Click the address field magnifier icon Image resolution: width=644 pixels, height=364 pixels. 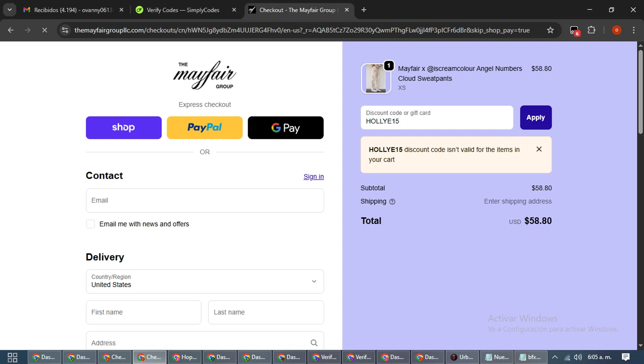point(314,343)
